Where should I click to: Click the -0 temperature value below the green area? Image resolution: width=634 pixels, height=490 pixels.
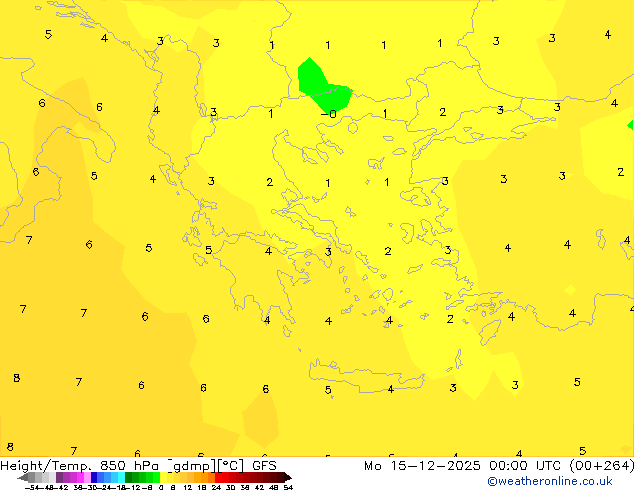tap(327, 114)
